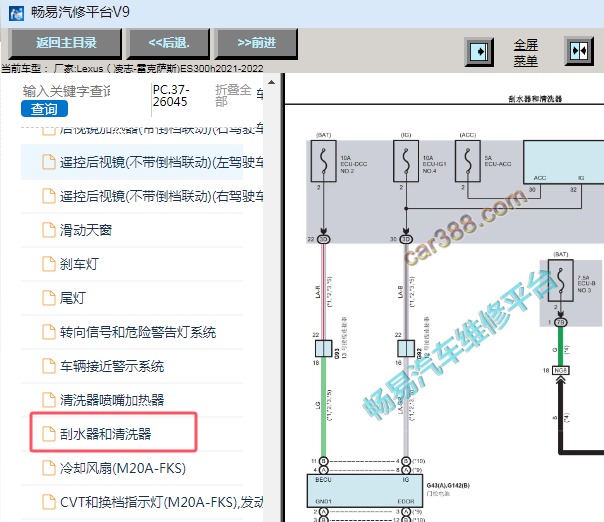604x522 pixels.
Task: Click document icon beside 清洗器喷嘴加热器
Action: 49,400
